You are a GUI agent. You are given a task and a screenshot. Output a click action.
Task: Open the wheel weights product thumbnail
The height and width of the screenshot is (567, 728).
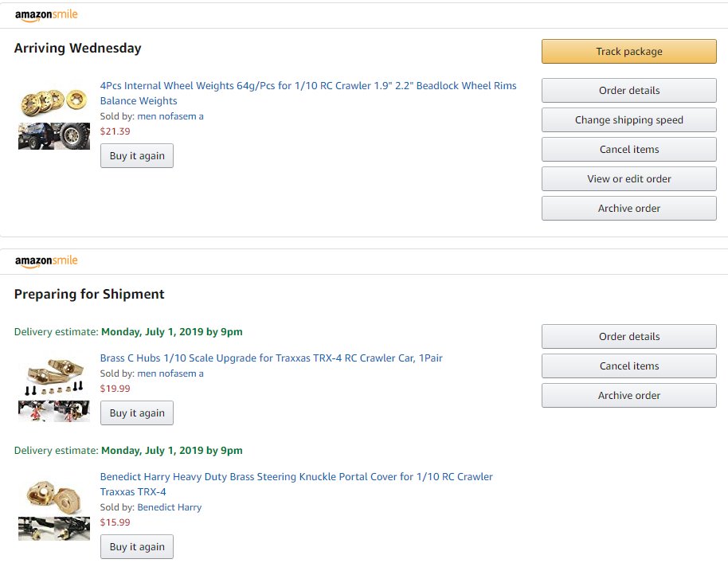pos(54,119)
